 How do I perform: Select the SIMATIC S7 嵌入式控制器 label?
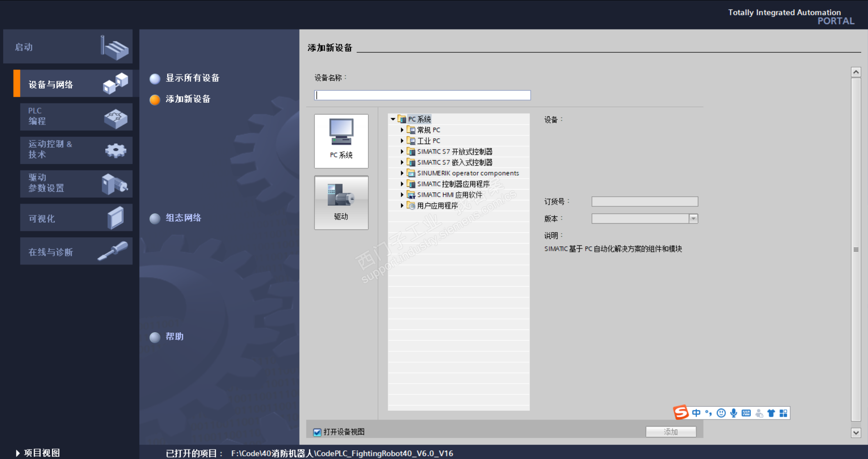click(x=455, y=162)
